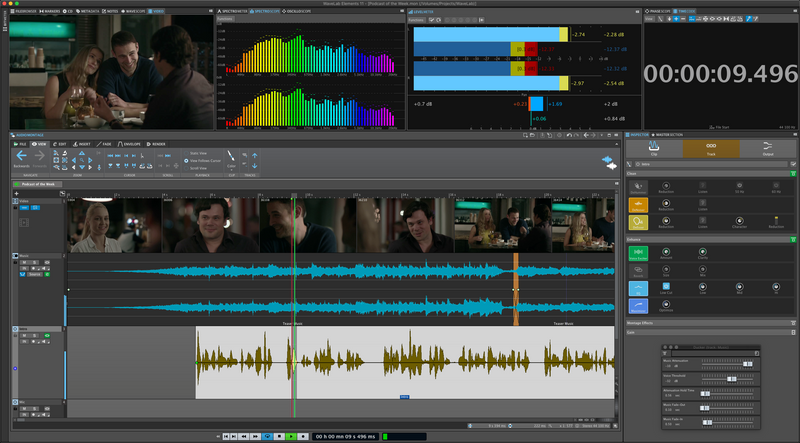Screen dimensions: 800x443
Task: Click the Forwards navigate arrow
Action: point(40,156)
